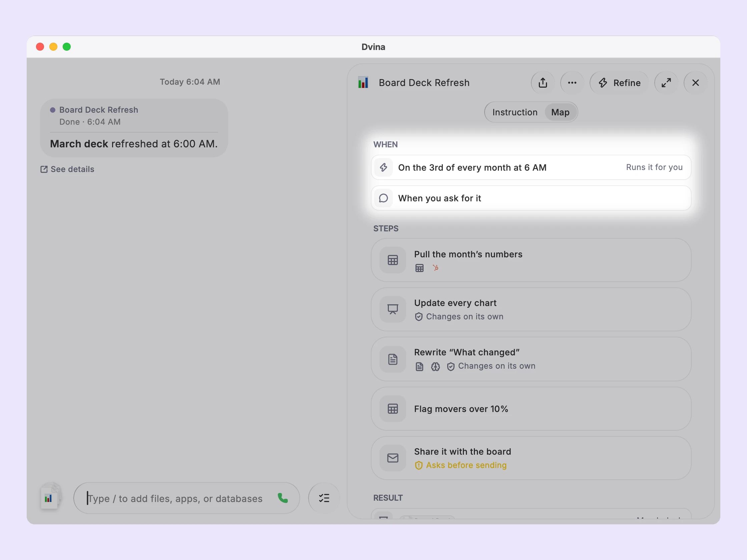Expand the 'Pull the month's numbers' step
The width and height of the screenshot is (747, 560).
pos(531,260)
